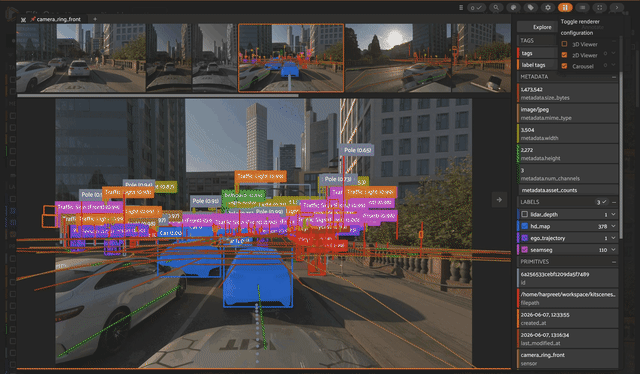Expand the 2D Viewer options chevron
Screen dimensions: 640x374
coord(613,54)
